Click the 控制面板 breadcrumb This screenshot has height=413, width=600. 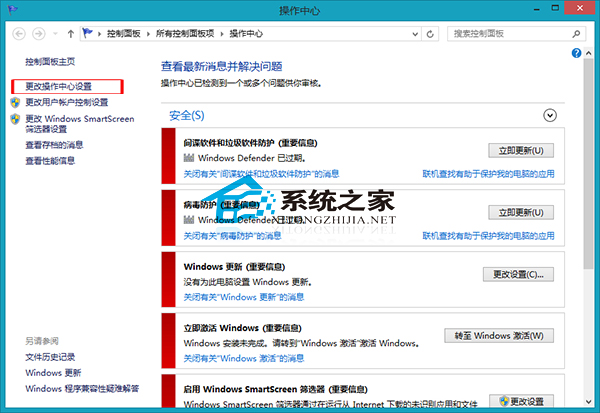click(124, 34)
